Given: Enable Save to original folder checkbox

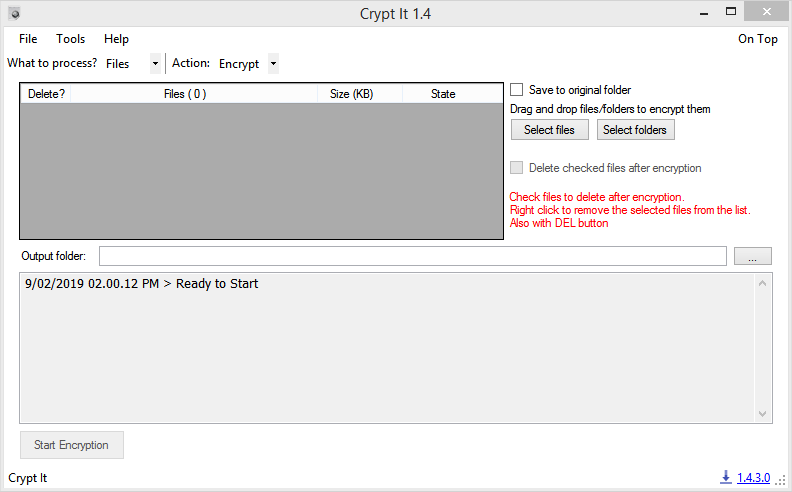Looking at the screenshot, I should (516, 90).
